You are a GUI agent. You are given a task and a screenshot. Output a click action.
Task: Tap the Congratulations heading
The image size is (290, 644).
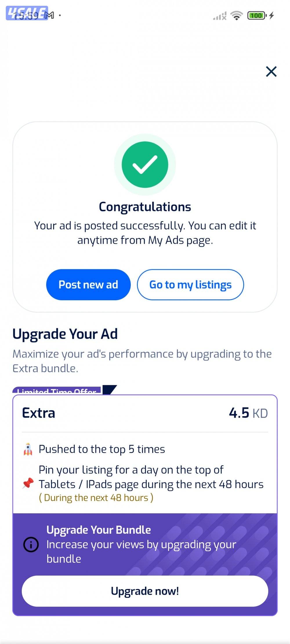click(145, 207)
